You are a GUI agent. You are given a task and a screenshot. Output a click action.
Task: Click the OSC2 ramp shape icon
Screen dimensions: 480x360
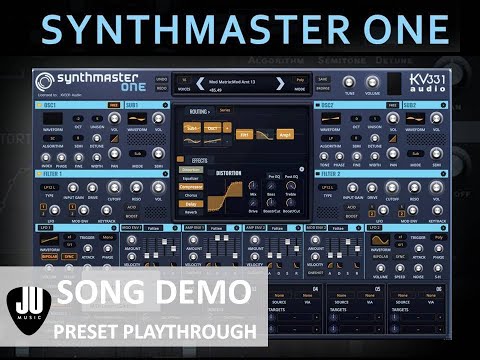[393, 138]
